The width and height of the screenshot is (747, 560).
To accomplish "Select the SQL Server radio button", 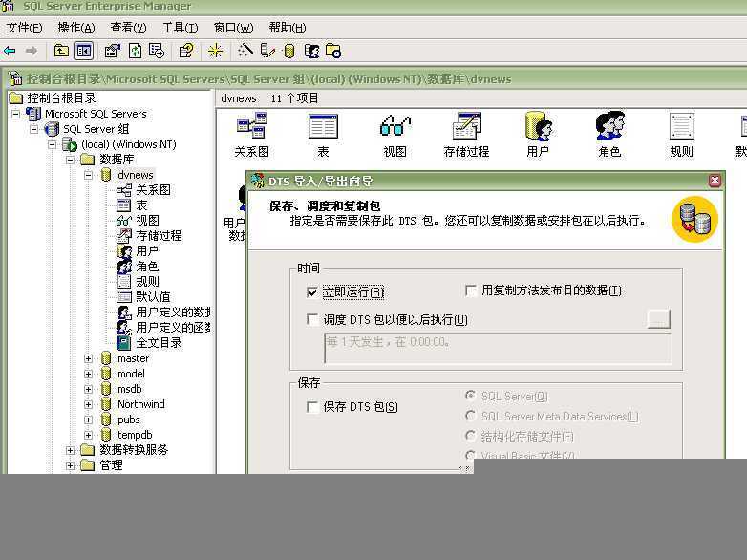I will click(470, 395).
